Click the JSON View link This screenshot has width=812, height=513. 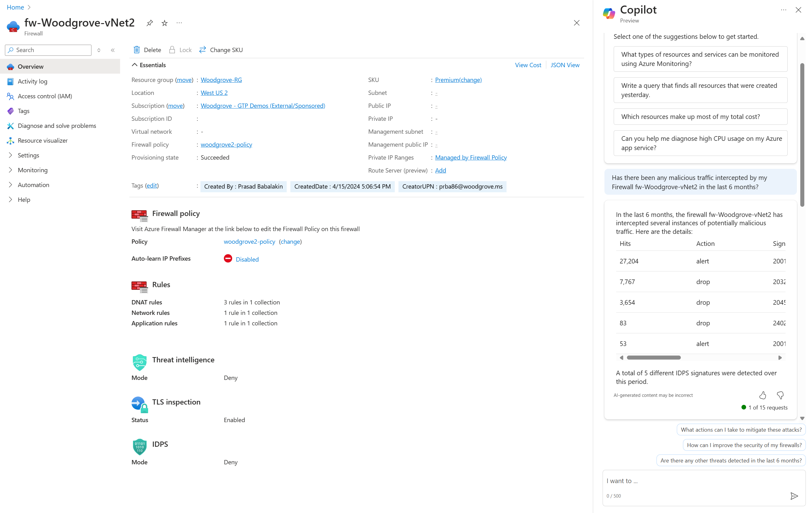click(x=565, y=65)
